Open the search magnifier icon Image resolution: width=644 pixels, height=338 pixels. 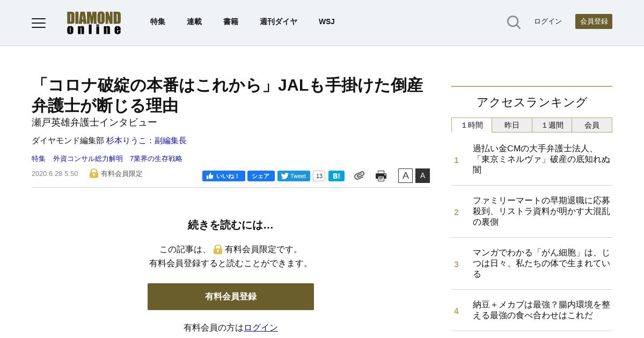[x=514, y=22]
